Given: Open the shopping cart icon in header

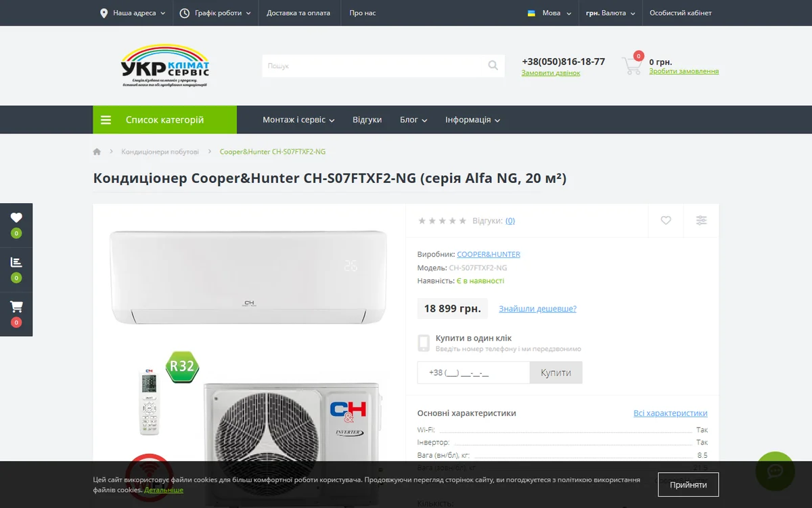Looking at the screenshot, I should click(x=632, y=66).
